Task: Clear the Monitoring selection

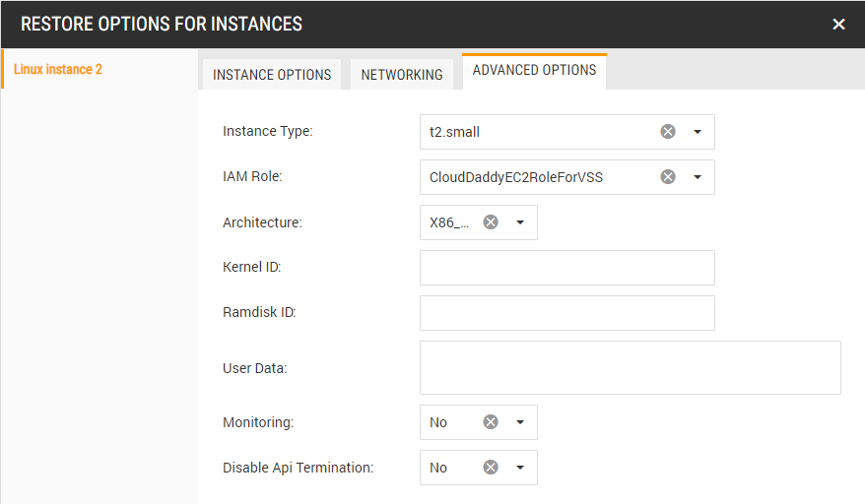Action: (491, 422)
